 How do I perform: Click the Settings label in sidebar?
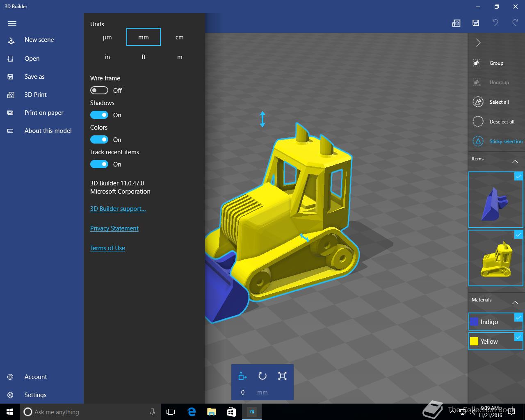[x=35, y=395]
